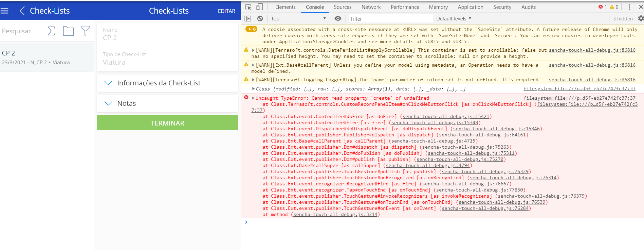
Task: Open sencha-touch-all-debug.js:64161 link
Action: pyautogui.click(x=482, y=135)
